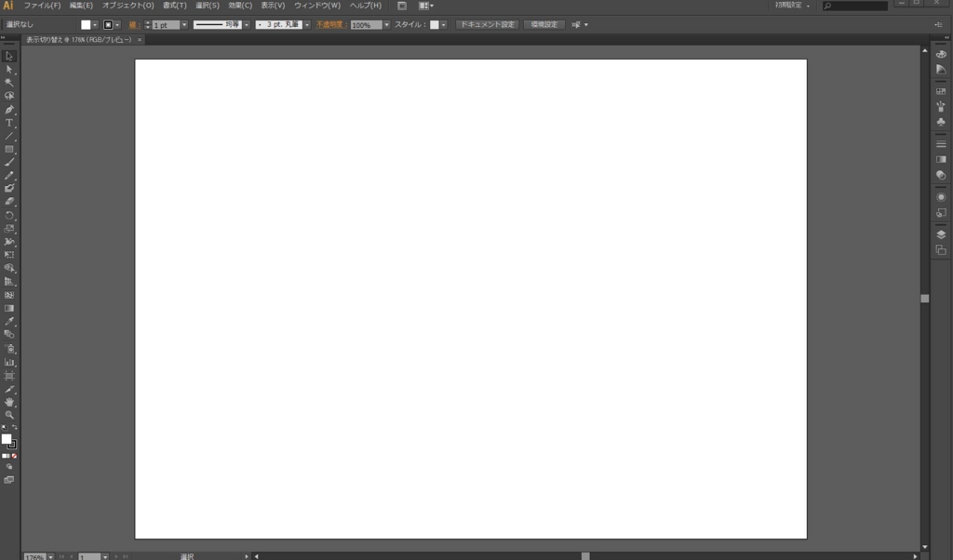The image size is (953, 560).
Task: Open the Swatches panel icon
Action: point(941,91)
